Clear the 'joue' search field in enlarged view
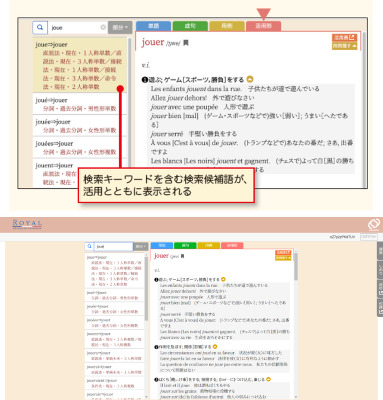The height and width of the screenshot is (400, 383). pyautogui.click(x=103, y=27)
